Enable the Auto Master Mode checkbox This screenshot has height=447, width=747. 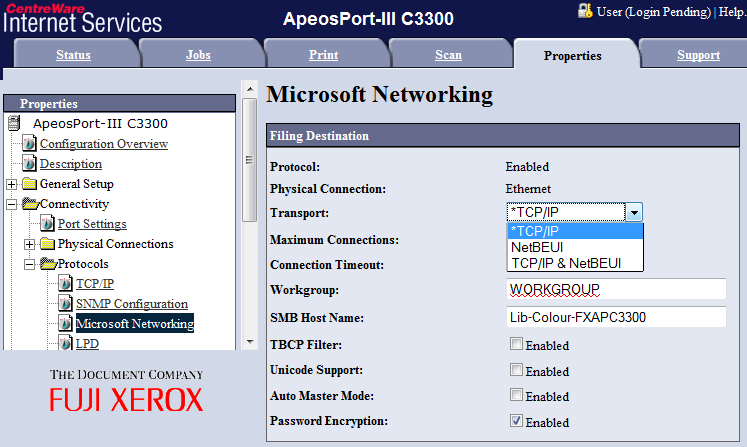pos(516,395)
